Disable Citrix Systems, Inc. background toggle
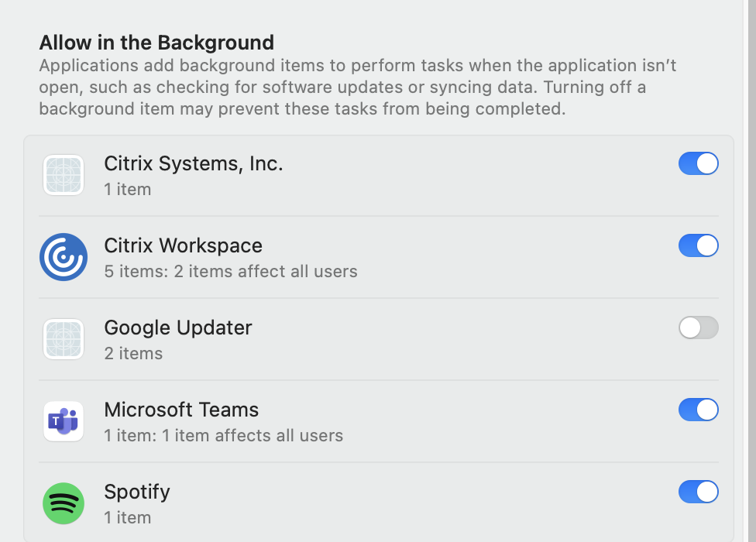The width and height of the screenshot is (756, 542). [698, 163]
